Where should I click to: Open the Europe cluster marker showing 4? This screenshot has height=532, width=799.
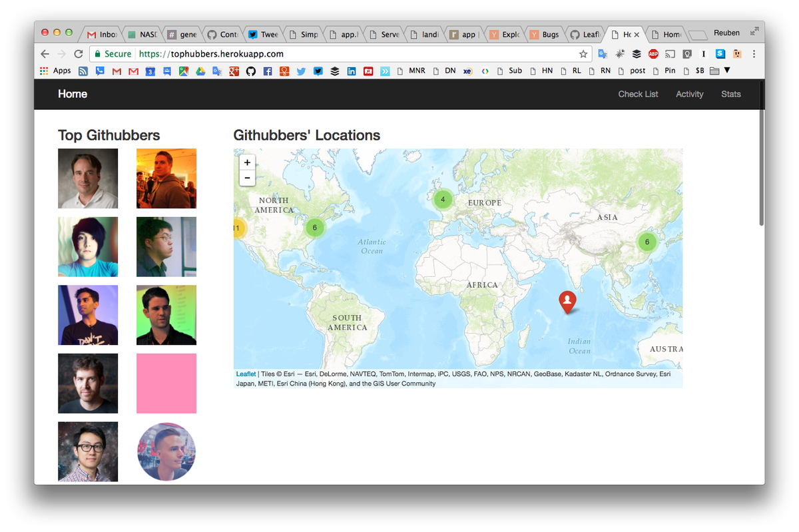tap(443, 199)
